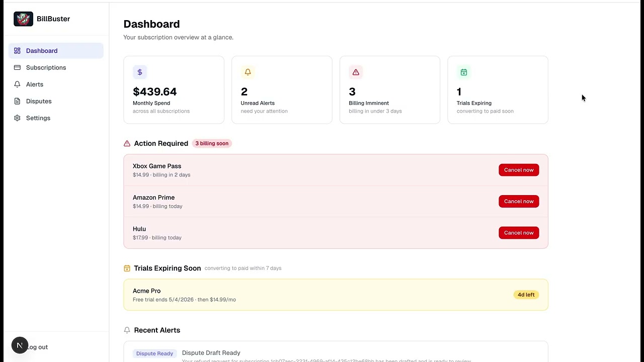Click the round N badge at bottom left

coord(20,345)
